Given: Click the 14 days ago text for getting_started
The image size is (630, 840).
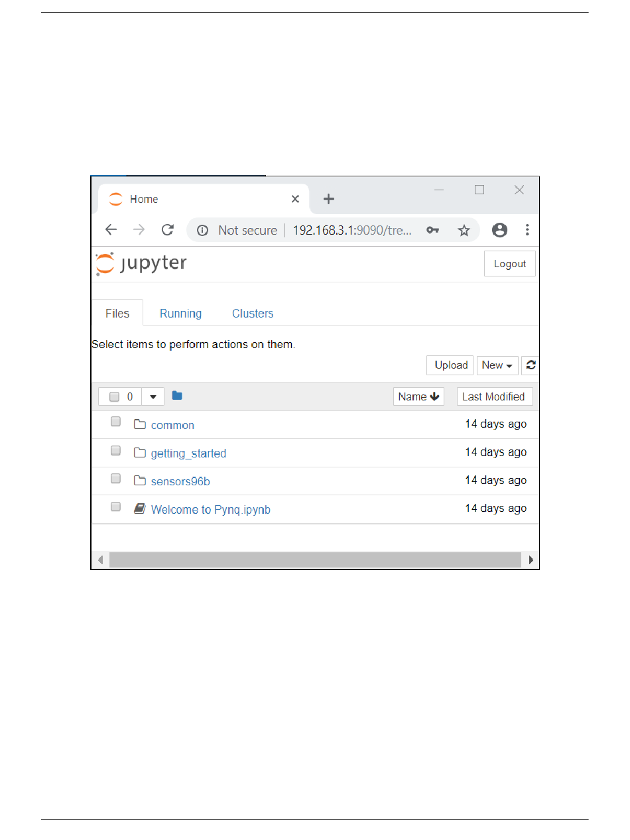Looking at the screenshot, I should tap(496, 452).
